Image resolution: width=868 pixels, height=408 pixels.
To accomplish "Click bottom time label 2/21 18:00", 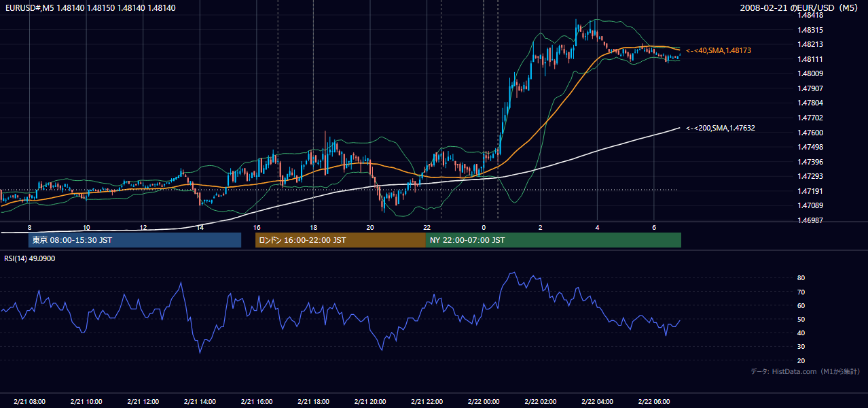I will click(313, 402).
